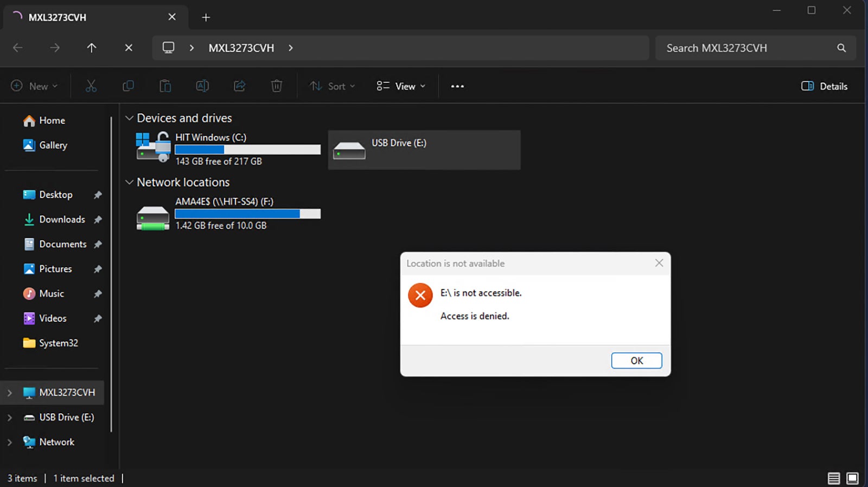Collapse the Devices and drives group
This screenshot has height=487, width=868.
(x=129, y=118)
